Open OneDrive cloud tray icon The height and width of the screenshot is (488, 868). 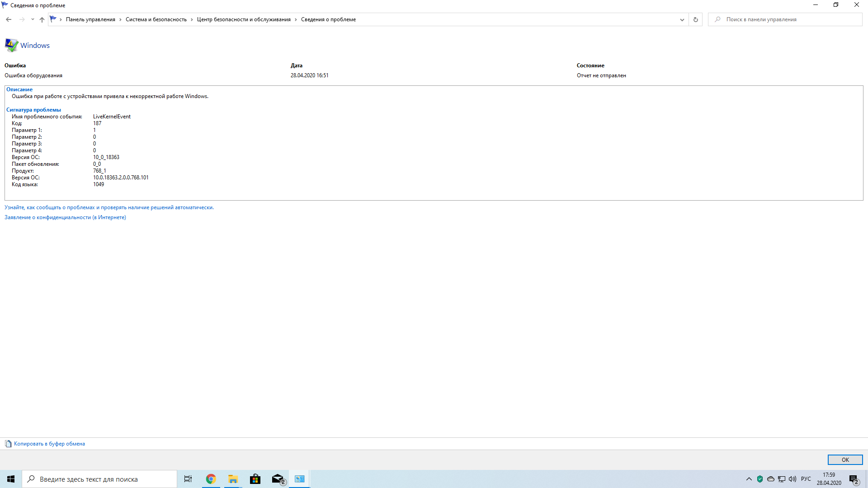click(771, 479)
